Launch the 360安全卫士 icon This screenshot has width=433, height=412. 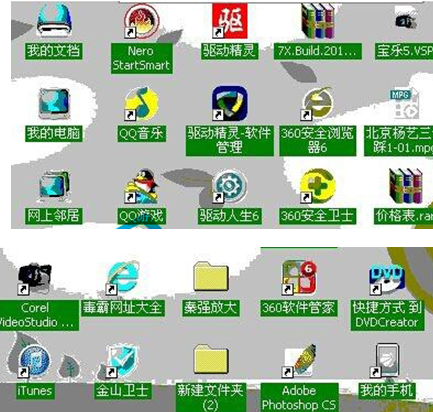pyautogui.click(x=317, y=186)
